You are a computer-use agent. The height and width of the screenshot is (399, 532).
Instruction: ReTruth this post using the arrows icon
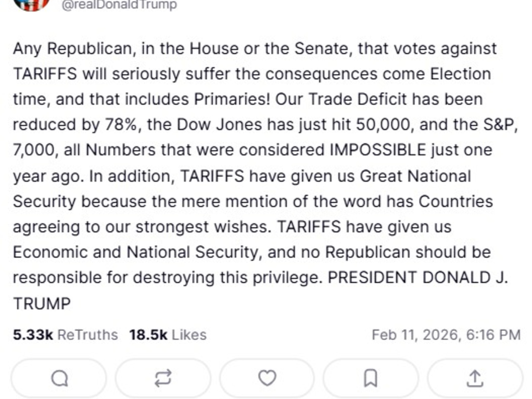(x=163, y=378)
